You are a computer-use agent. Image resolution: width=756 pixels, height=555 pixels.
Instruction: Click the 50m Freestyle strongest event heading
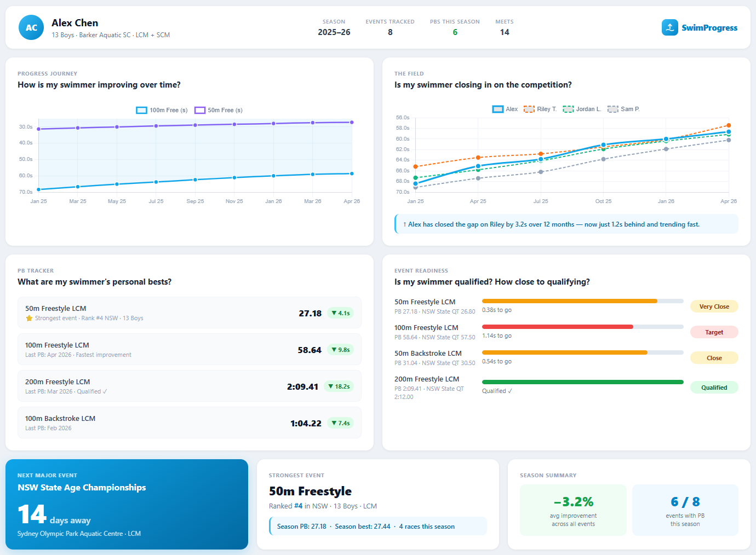point(310,491)
